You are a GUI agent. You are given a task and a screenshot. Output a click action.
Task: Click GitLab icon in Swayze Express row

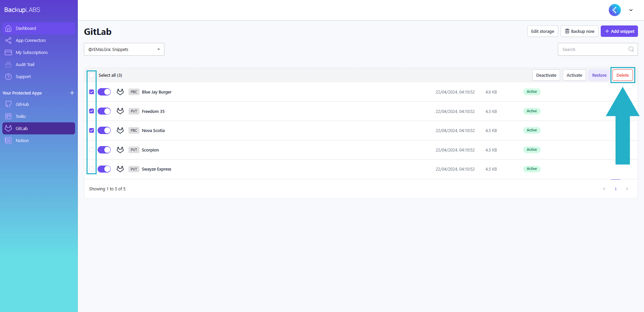point(120,169)
